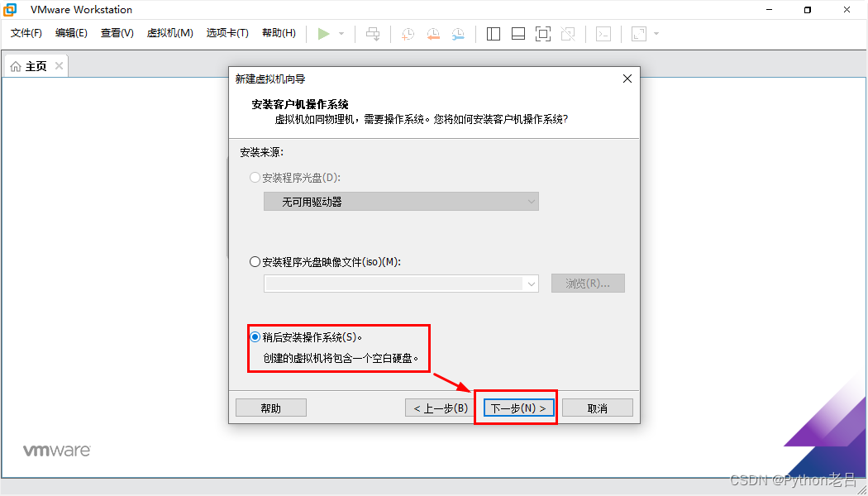The image size is (868, 496).
Task: Expand the stretch display dropdown arrow
Action: 656,34
